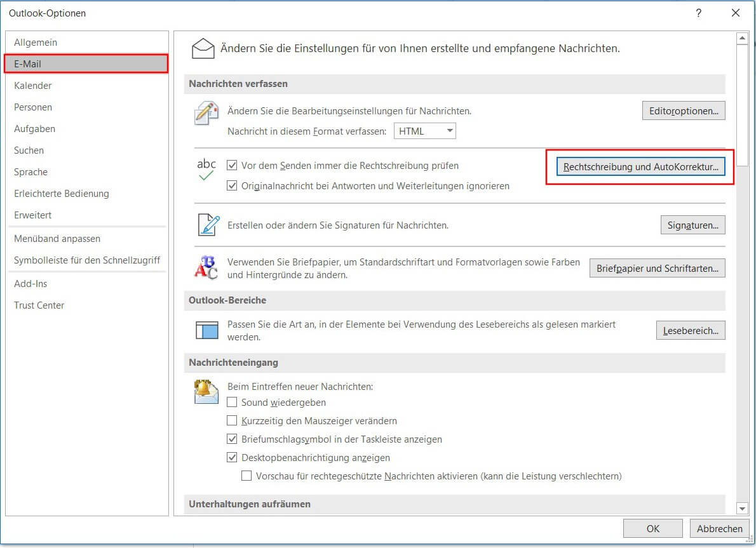Open Erleichterte Bedienung settings
756x548 pixels.
pos(87,194)
